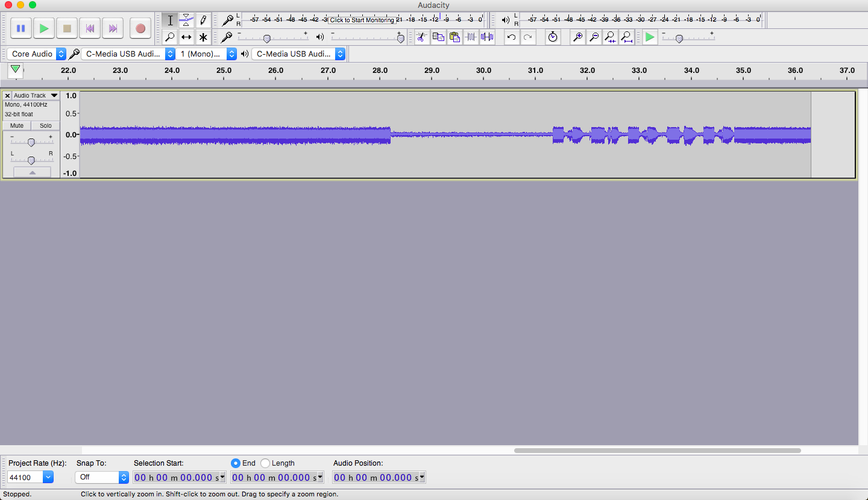
Task: Open the Snap To dropdown
Action: click(x=102, y=477)
